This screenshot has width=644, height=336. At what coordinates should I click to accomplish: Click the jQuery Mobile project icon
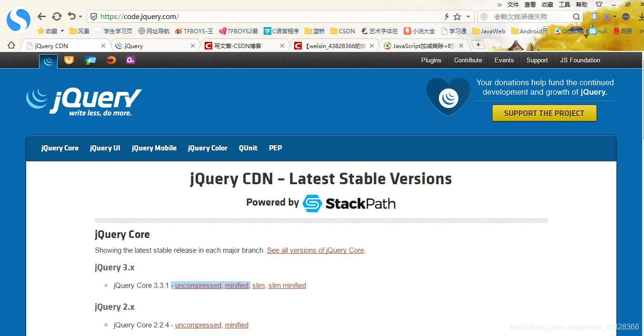click(x=90, y=60)
